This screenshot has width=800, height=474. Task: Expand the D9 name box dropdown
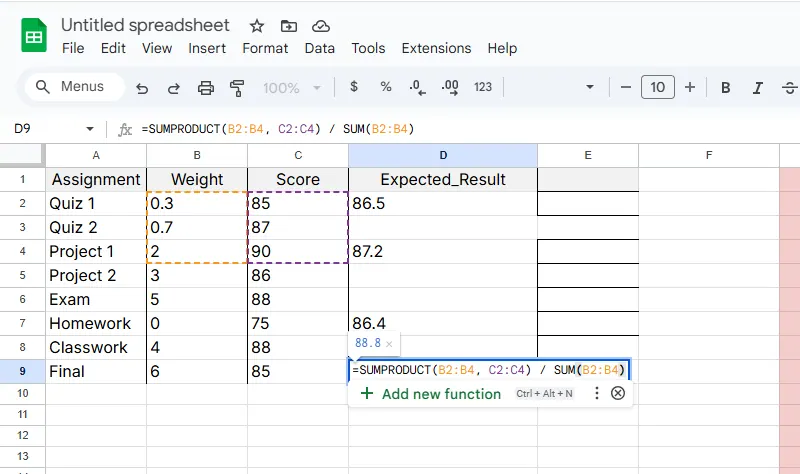[90, 129]
